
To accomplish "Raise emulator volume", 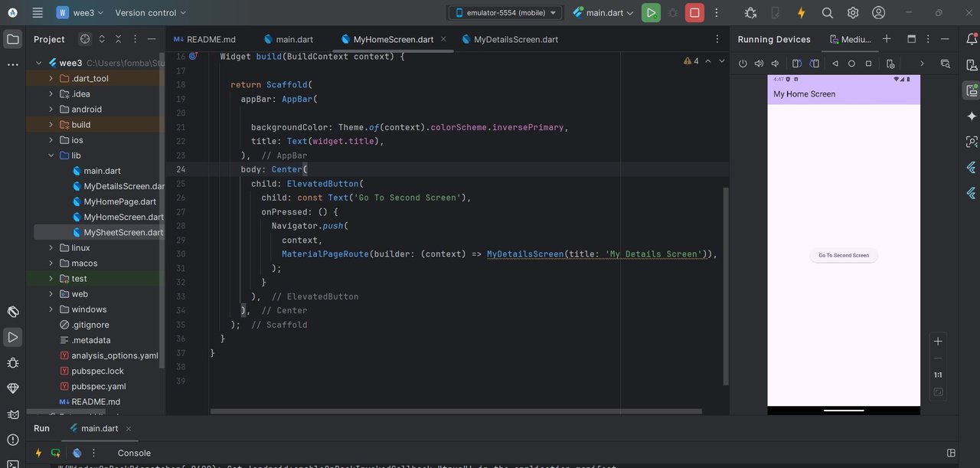I will pos(759,64).
